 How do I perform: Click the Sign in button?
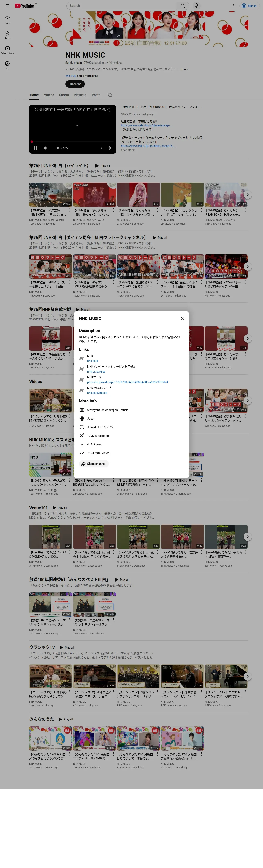(x=249, y=6)
